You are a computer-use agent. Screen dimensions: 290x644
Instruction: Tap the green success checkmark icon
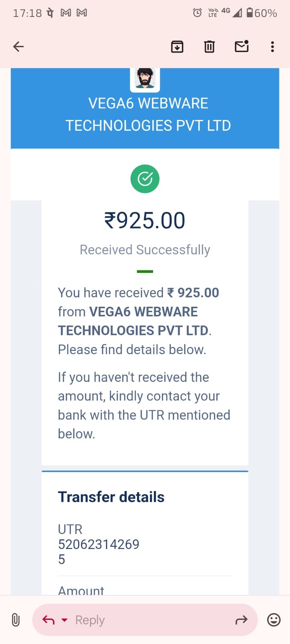(x=145, y=179)
